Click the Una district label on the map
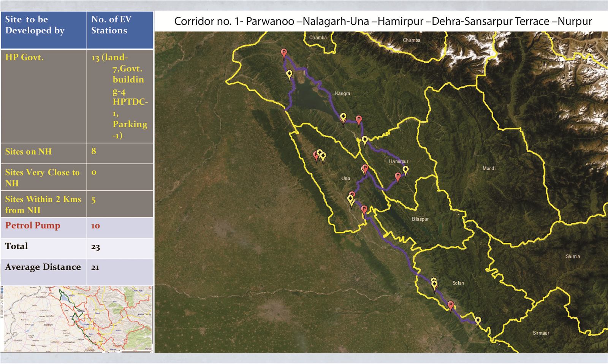 [346, 178]
